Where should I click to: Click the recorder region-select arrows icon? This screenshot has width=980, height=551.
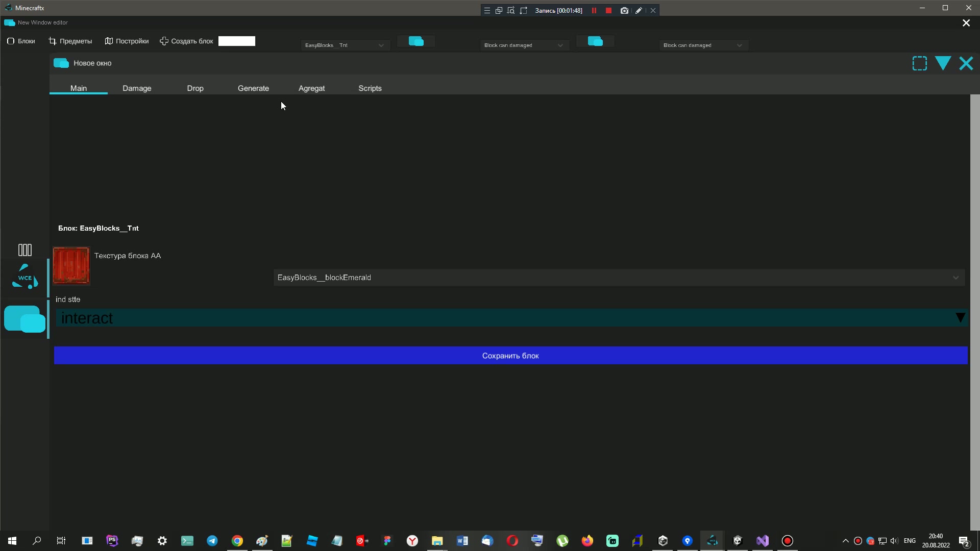pyautogui.click(x=523, y=10)
